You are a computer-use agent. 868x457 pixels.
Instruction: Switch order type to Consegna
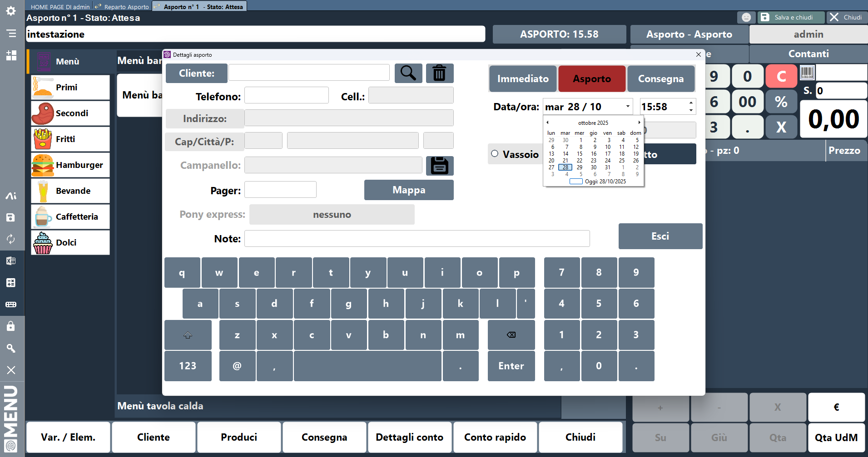click(660, 79)
